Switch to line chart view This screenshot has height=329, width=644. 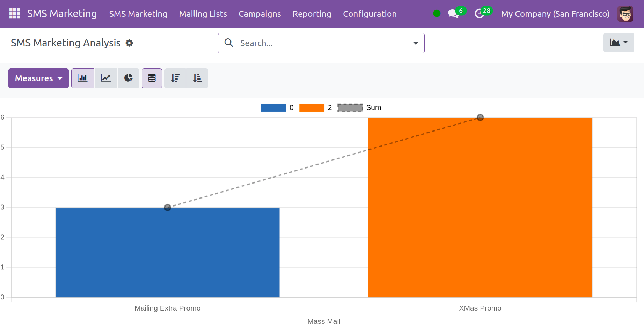106,78
